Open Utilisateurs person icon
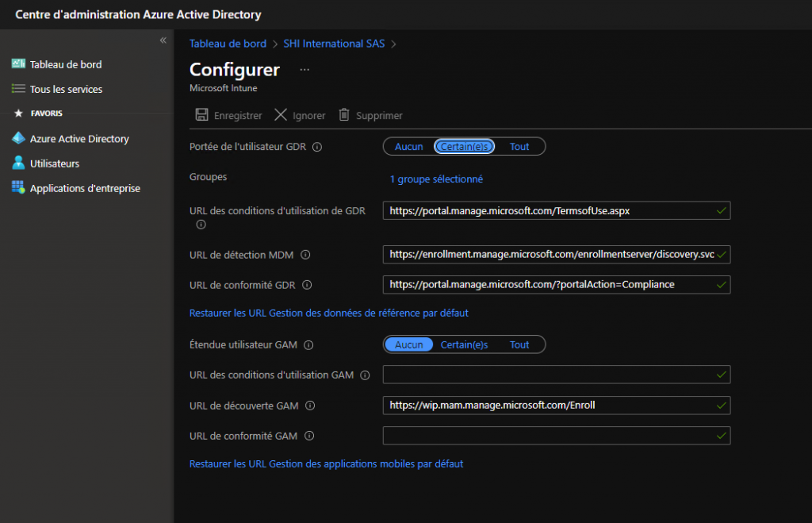Screen dimensions: 812x523 pos(18,163)
